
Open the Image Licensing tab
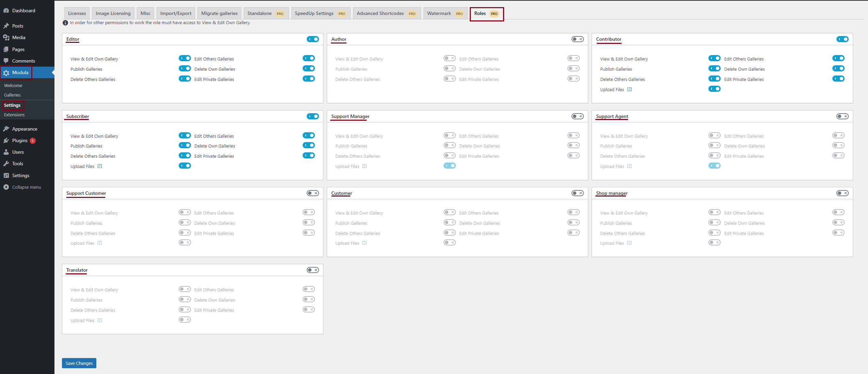click(113, 13)
